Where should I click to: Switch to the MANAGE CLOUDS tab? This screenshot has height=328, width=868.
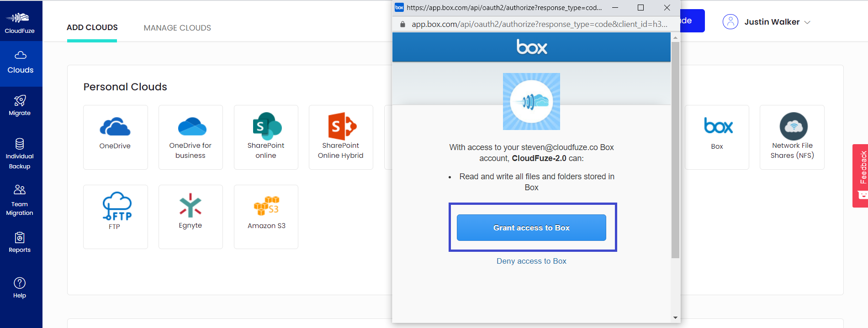pyautogui.click(x=177, y=28)
